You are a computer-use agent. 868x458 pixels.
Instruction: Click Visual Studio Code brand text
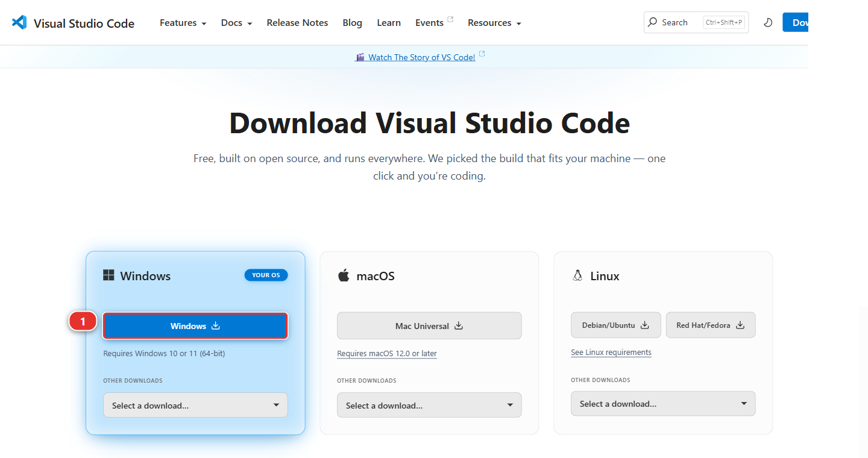click(84, 24)
